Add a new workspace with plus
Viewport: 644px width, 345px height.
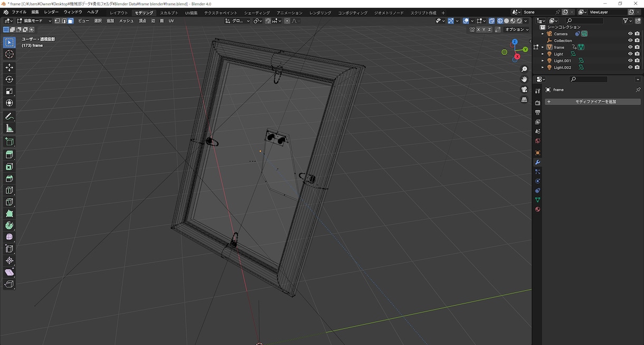443,12
